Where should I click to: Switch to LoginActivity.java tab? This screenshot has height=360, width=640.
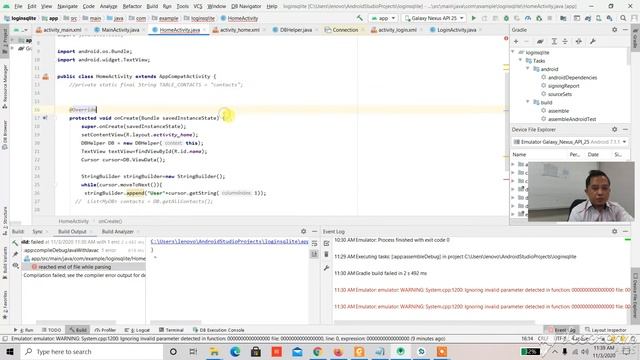[x=456, y=30]
